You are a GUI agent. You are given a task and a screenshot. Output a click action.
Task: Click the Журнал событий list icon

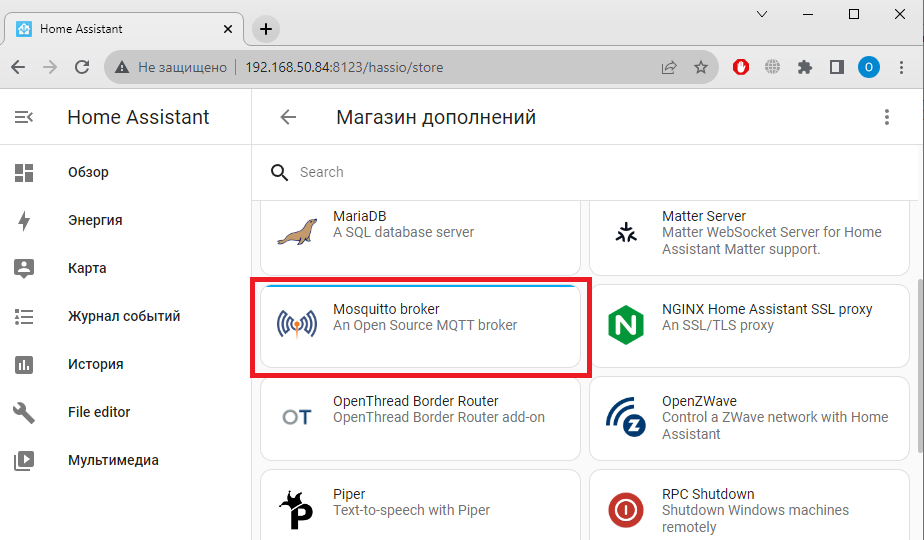24,317
